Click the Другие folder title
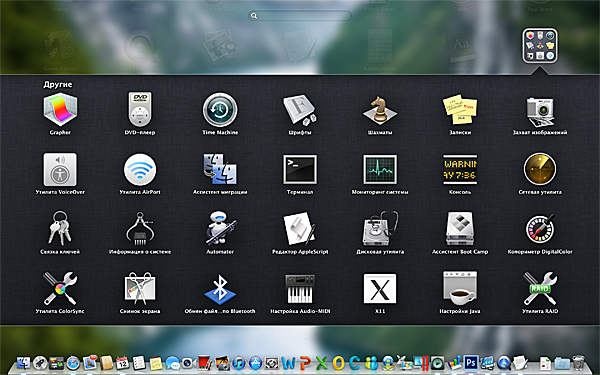600x375 pixels. tap(58, 84)
